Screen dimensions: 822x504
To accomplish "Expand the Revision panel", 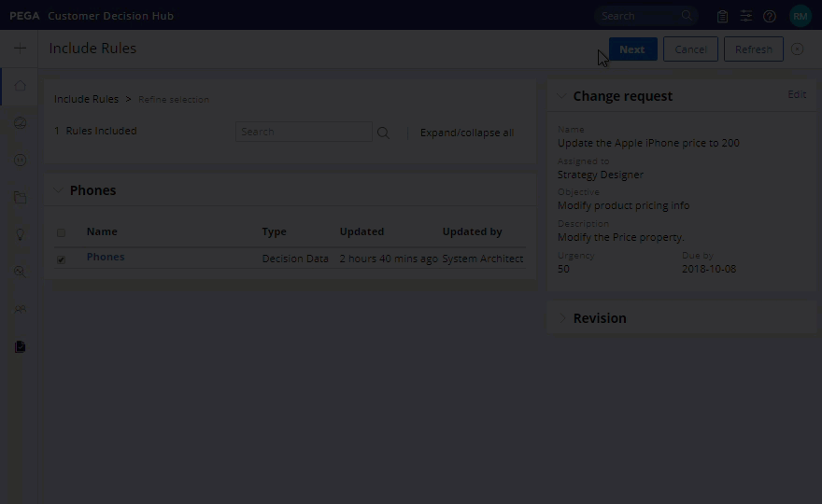I will click(561, 318).
